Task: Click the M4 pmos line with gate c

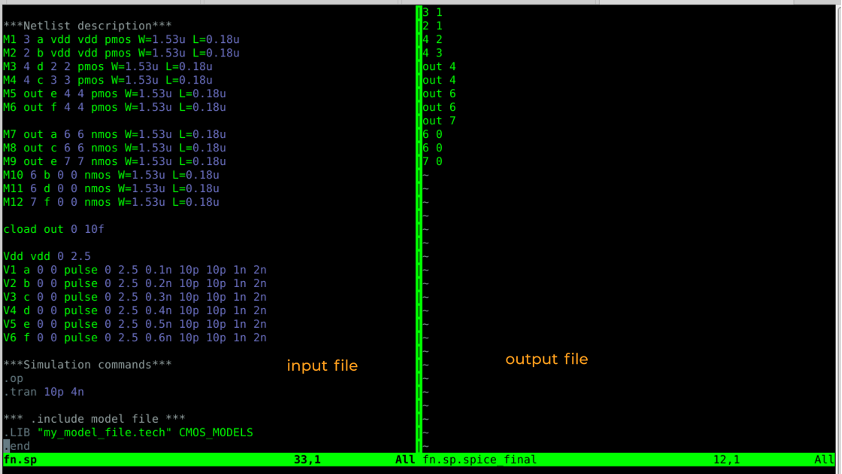Action: (x=108, y=81)
